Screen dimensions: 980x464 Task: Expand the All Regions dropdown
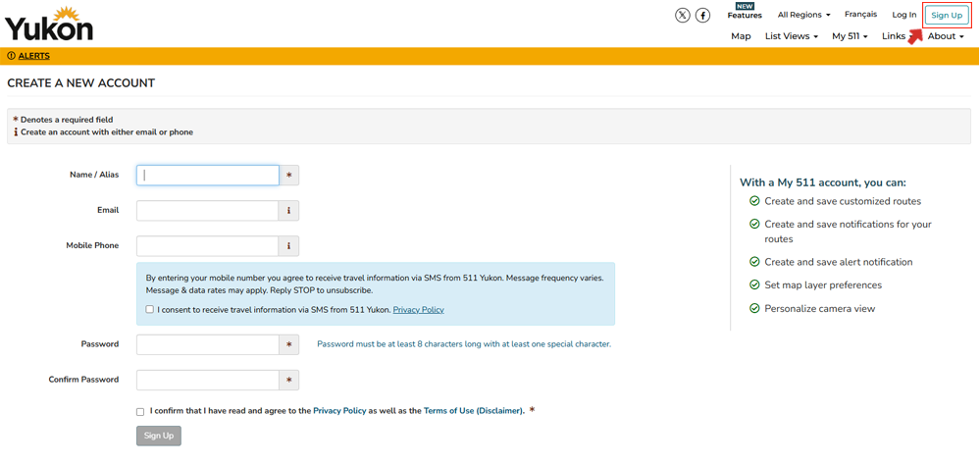[x=803, y=15]
